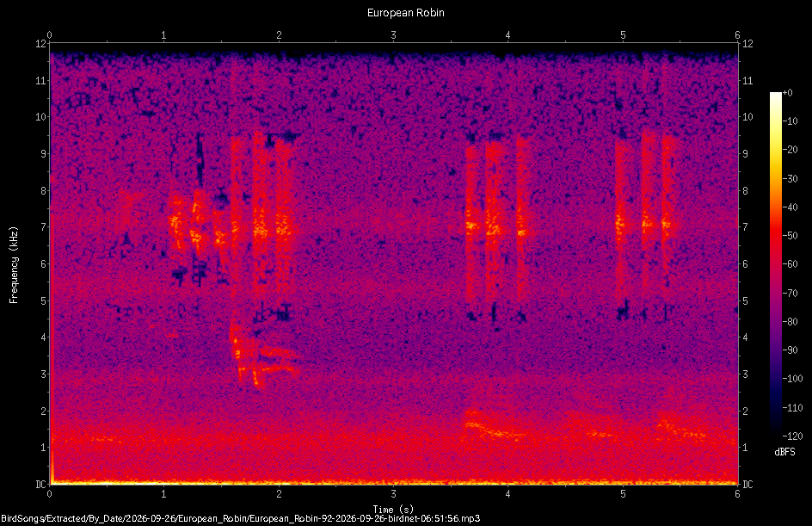The width and height of the screenshot is (812, 526).
Task: Click the 'DC' label on right frequency axis
Action: [x=747, y=485]
